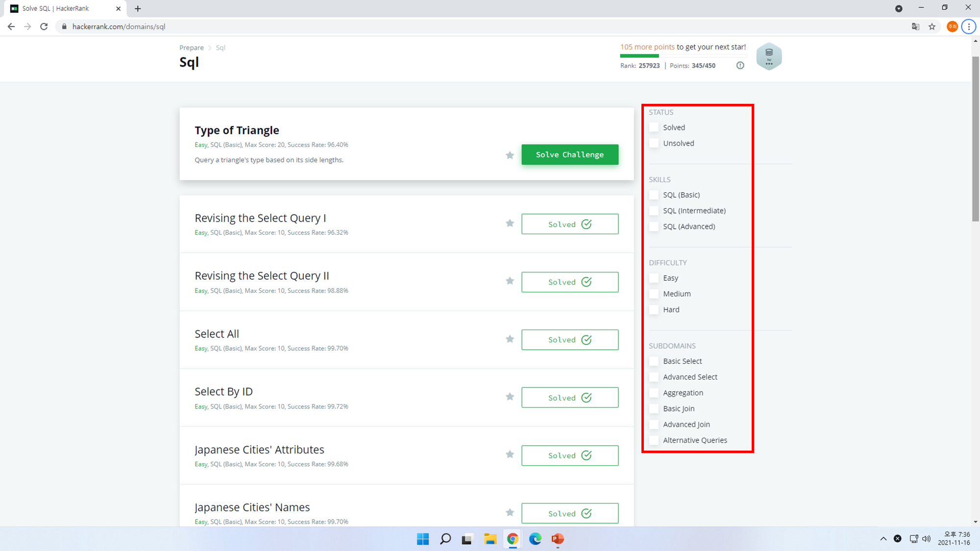
Task: Filter by Aggregation subdomain
Action: pos(654,393)
